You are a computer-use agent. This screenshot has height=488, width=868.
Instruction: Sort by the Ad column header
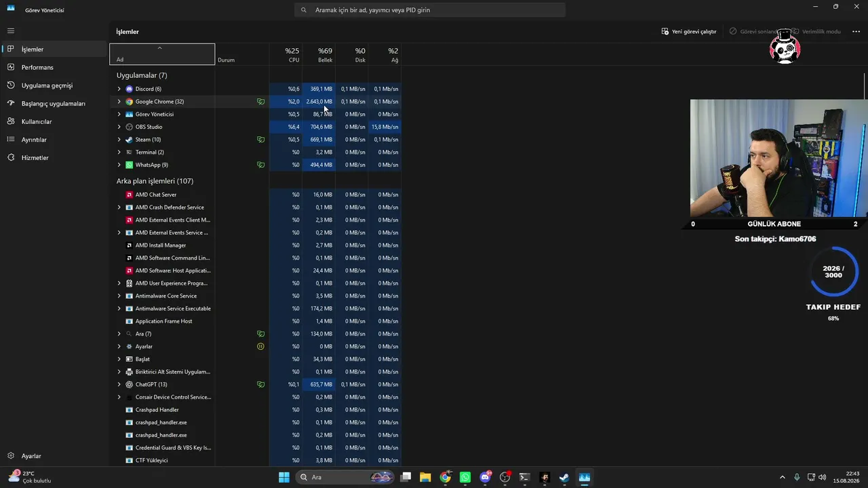point(162,54)
